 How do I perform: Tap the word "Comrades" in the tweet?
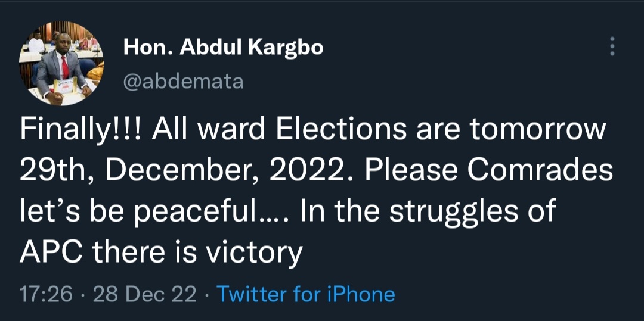(540, 172)
